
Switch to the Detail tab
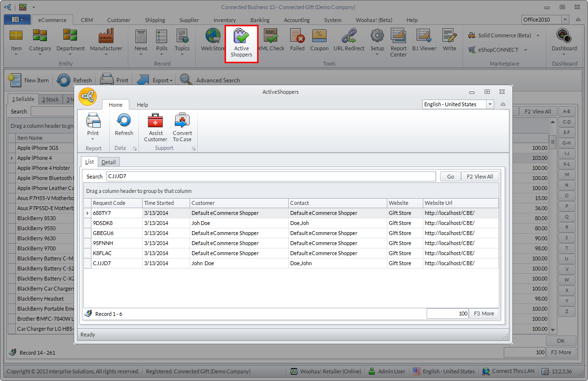(109, 162)
